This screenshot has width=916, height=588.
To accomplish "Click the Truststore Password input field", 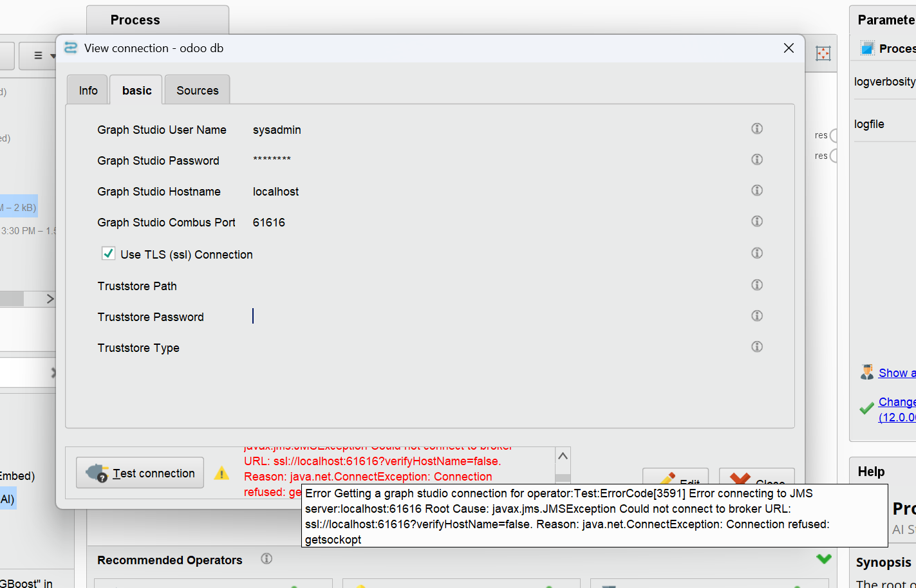I will 496,316.
